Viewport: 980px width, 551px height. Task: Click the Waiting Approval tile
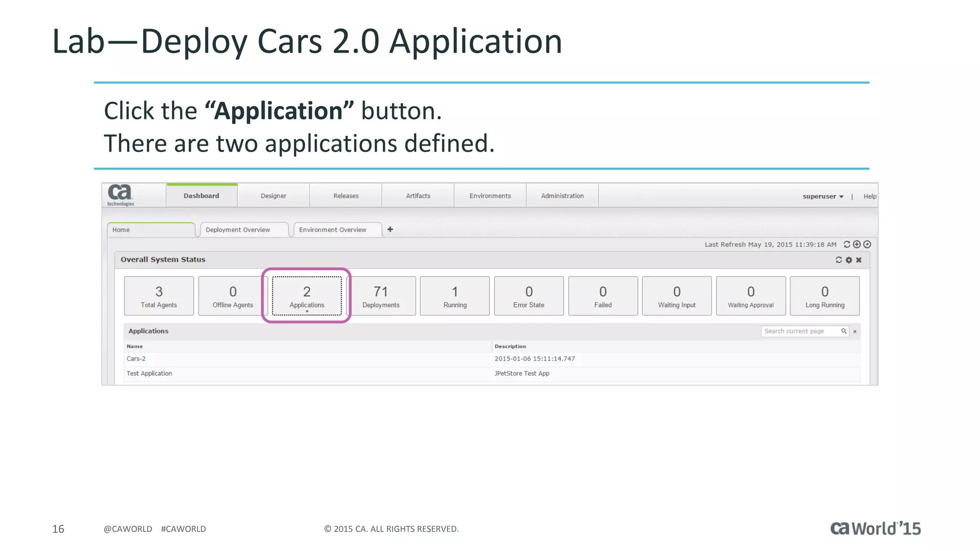751,296
